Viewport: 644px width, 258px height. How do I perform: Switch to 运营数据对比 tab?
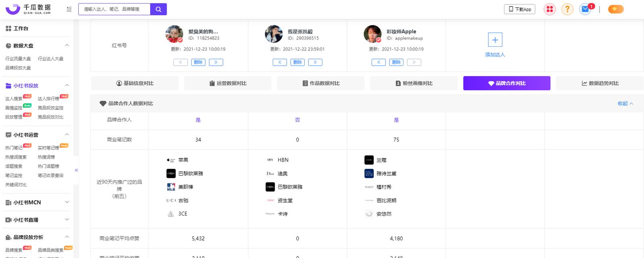click(x=228, y=83)
